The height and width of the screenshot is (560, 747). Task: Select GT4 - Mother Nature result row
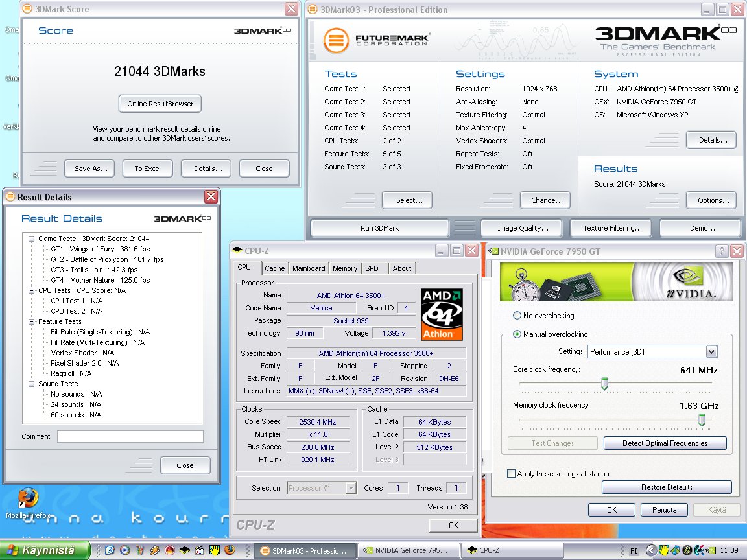(100, 280)
